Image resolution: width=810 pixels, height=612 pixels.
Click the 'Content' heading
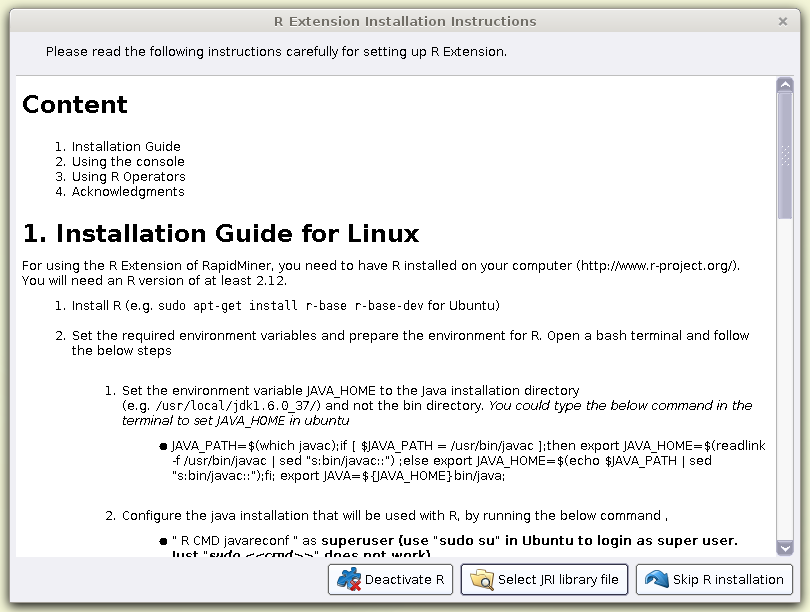click(75, 104)
